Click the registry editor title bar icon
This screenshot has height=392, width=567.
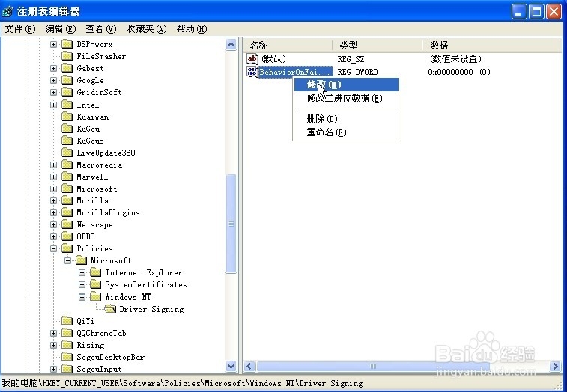[8, 12]
